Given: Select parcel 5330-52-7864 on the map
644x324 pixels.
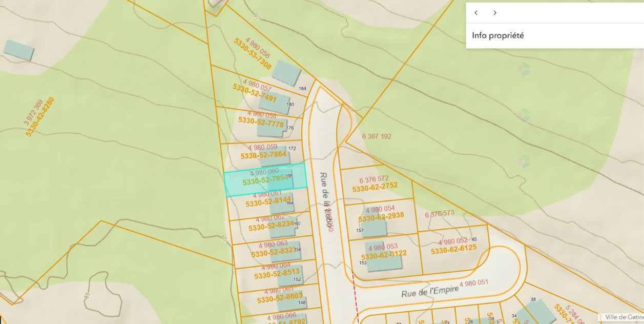Looking at the screenshot, I should point(264,155).
